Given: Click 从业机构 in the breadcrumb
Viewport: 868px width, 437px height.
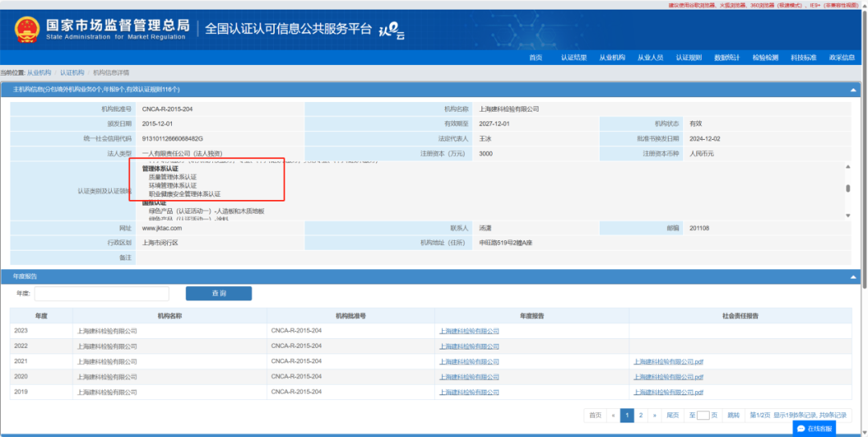Looking at the screenshot, I should click(39, 72).
